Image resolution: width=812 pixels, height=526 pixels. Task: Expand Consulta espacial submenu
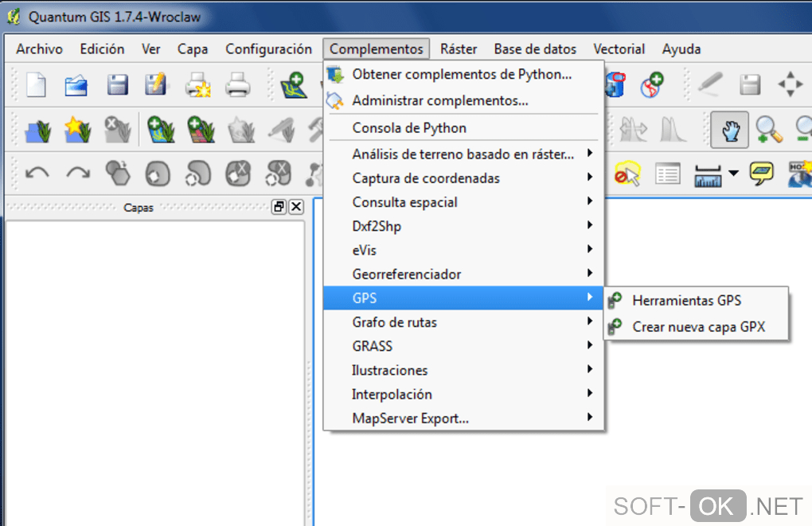click(x=463, y=202)
